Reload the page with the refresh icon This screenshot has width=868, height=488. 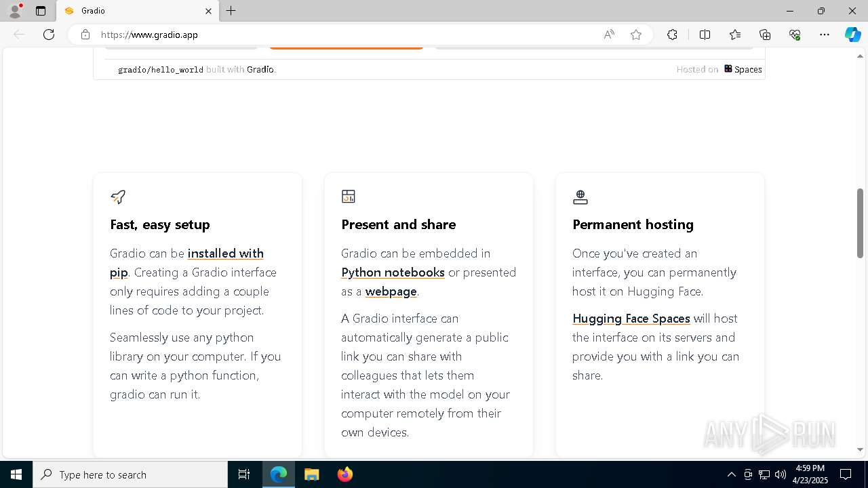tap(49, 35)
